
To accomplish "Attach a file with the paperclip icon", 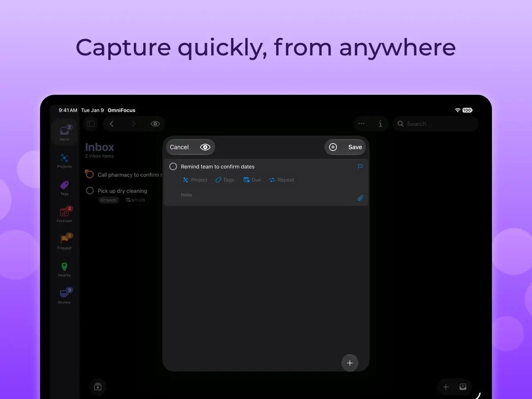I will [360, 198].
